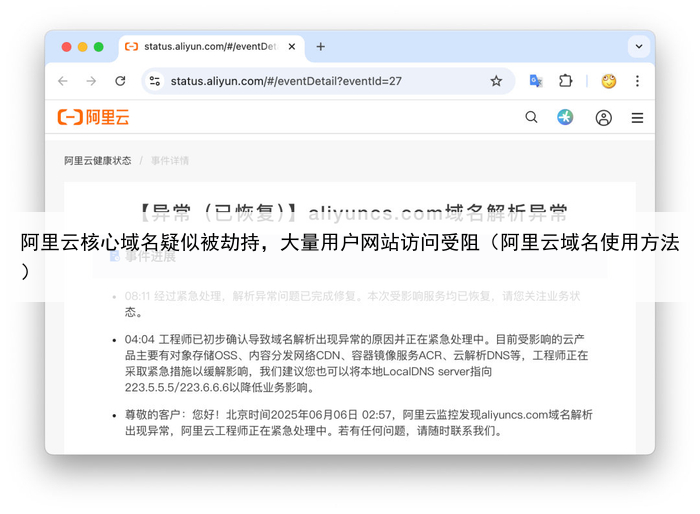This screenshot has width=700, height=514.
Task: Reload the current page
Action: tap(120, 81)
